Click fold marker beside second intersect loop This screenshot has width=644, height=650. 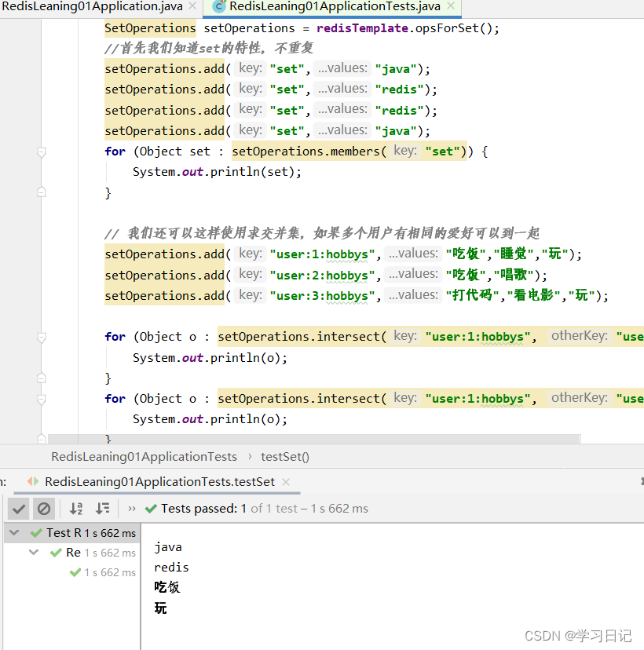point(41,399)
